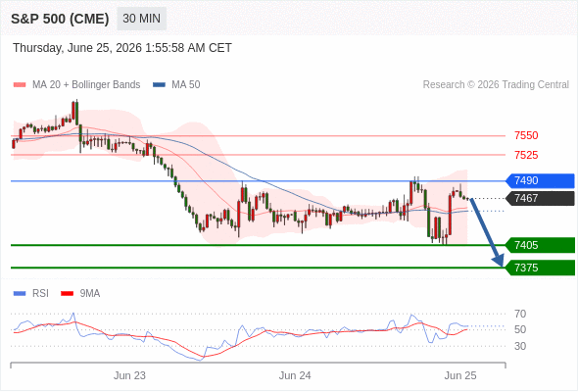Viewport: 578px width, 392px height.
Task: Click the RSI 30 level label
Action: point(520,346)
